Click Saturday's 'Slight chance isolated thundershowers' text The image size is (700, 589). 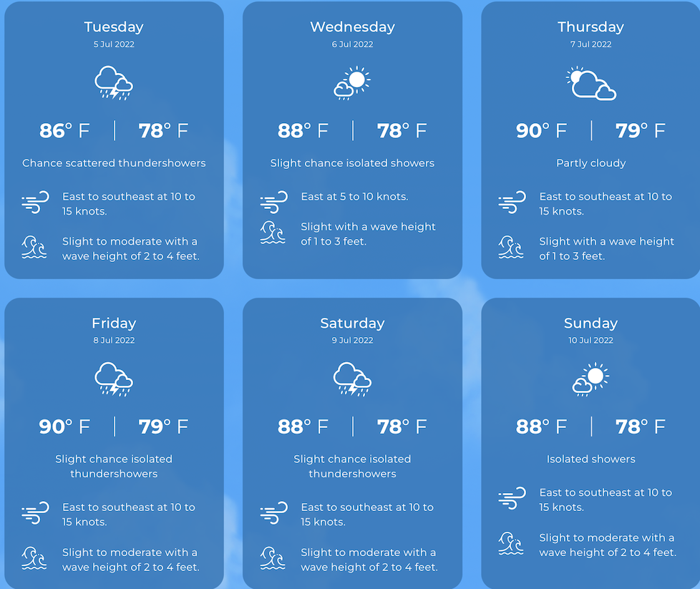352,466
